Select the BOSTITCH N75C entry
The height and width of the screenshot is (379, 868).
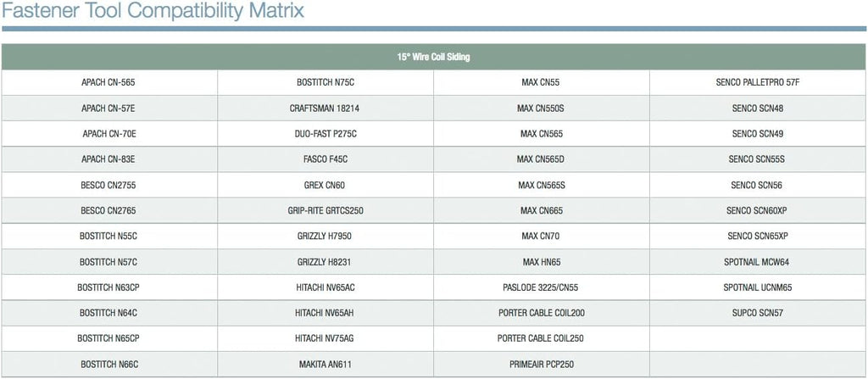coord(325,82)
